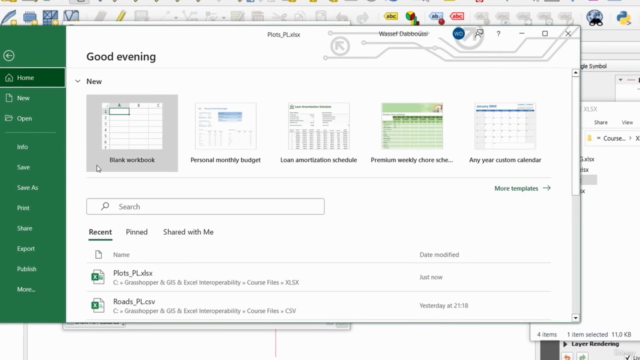Click the blue chip temporary layer icon in QGIS

(x=30, y=18)
